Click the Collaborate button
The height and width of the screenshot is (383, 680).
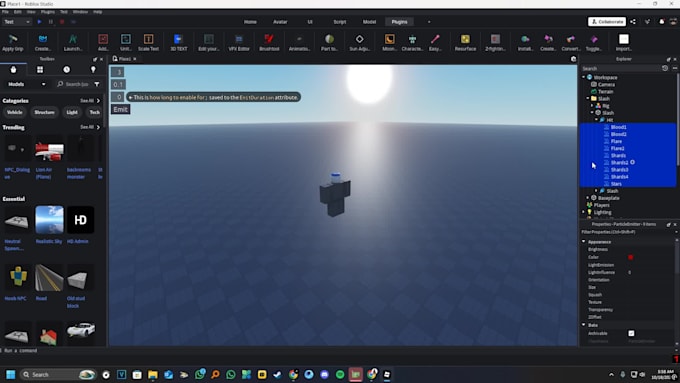tap(607, 22)
